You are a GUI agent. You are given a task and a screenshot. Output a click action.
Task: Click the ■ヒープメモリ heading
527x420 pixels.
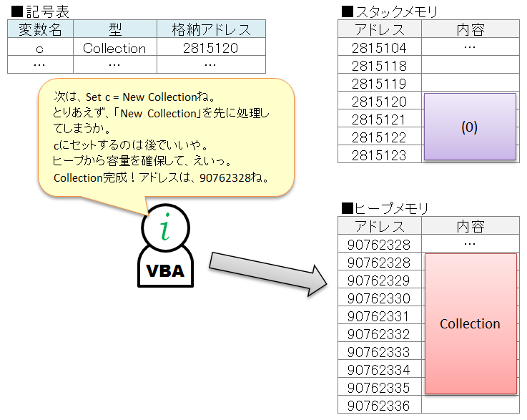[x=385, y=208]
